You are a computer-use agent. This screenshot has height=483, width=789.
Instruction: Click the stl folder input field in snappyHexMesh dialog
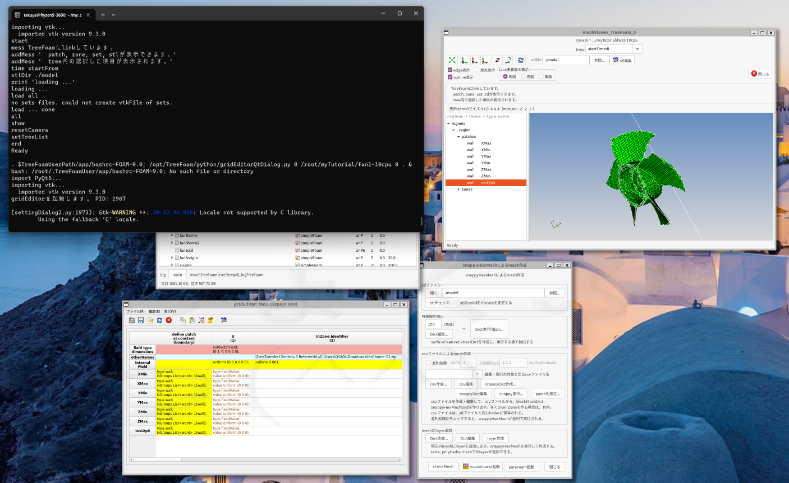(x=493, y=293)
